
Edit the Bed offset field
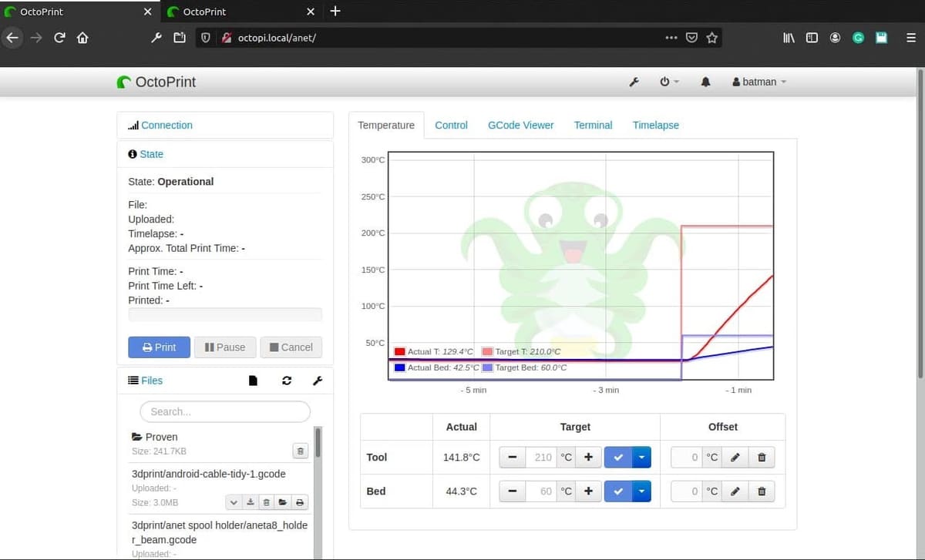[x=686, y=491]
